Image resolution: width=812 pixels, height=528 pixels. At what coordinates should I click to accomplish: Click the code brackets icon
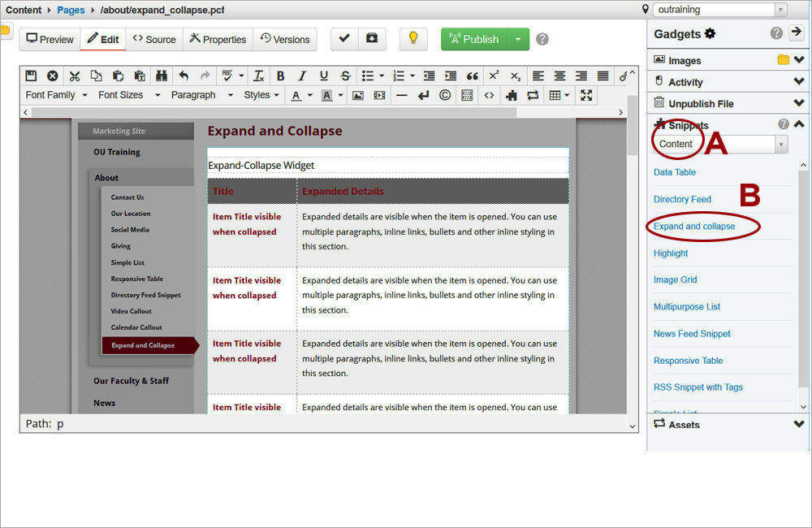tap(489, 95)
